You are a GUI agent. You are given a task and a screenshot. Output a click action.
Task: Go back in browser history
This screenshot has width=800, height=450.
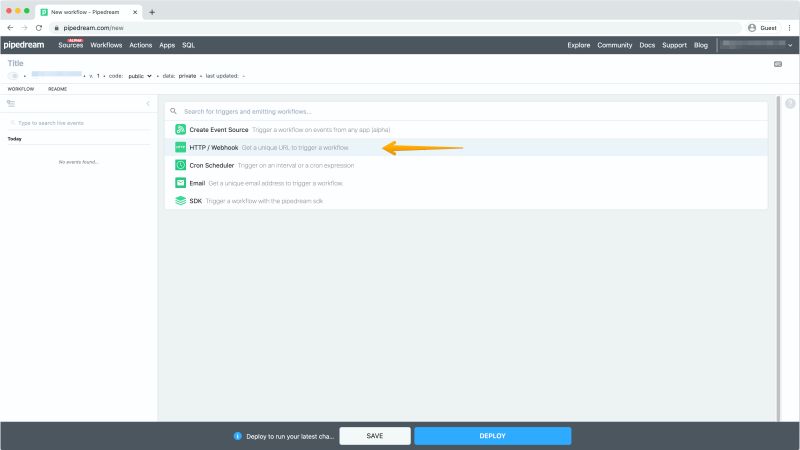[10, 28]
